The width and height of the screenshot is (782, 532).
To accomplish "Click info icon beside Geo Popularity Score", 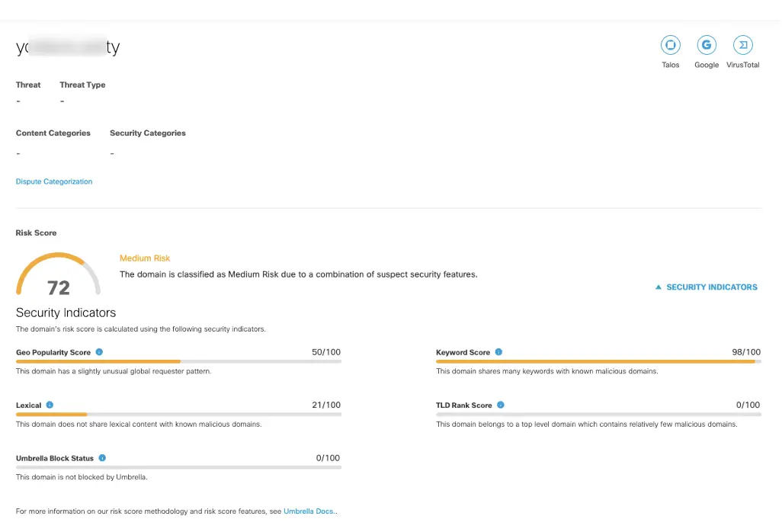I will 100,352.
